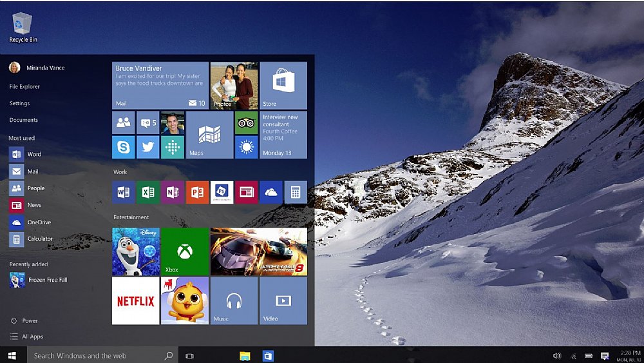Click the Recently added section label
The height and width of the screenshot is (363, 644).
coord(28,264)
